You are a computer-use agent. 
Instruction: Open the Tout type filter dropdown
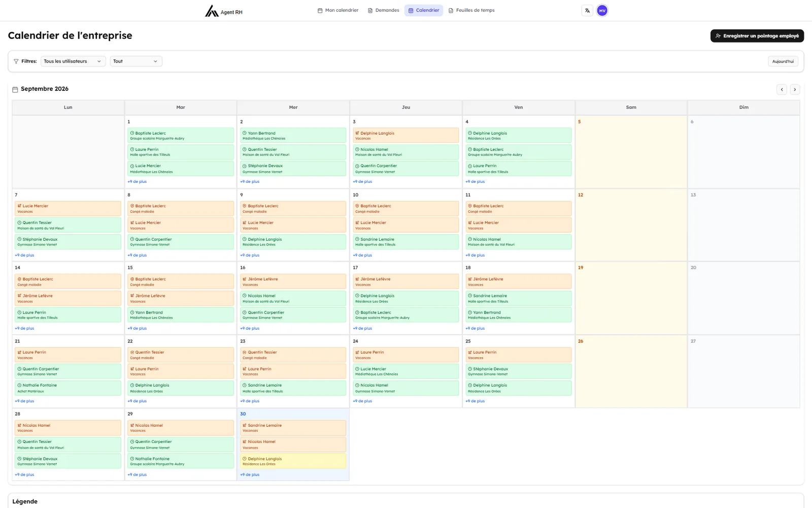136,61
